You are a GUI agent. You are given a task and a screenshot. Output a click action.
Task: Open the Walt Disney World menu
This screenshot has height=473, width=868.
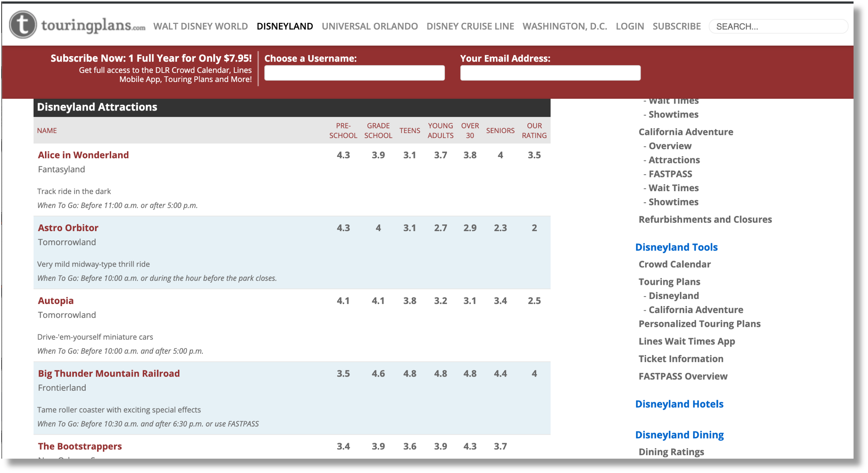click(x=200, y=26)
